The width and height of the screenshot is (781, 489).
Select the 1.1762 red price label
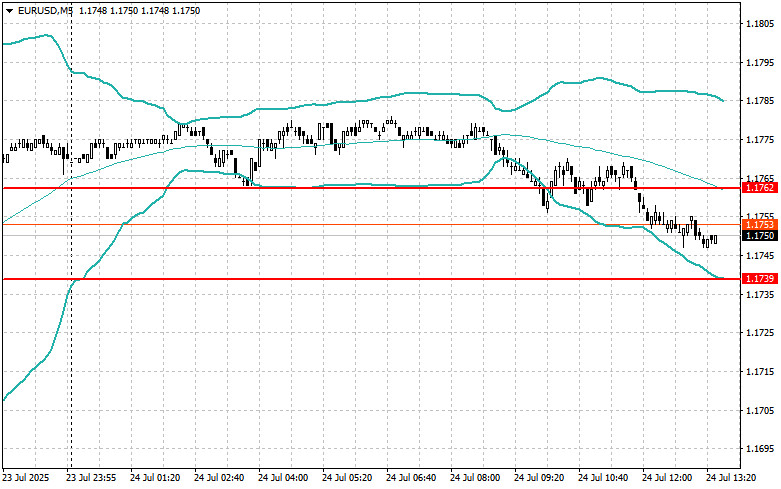click(x=759, y=188)
